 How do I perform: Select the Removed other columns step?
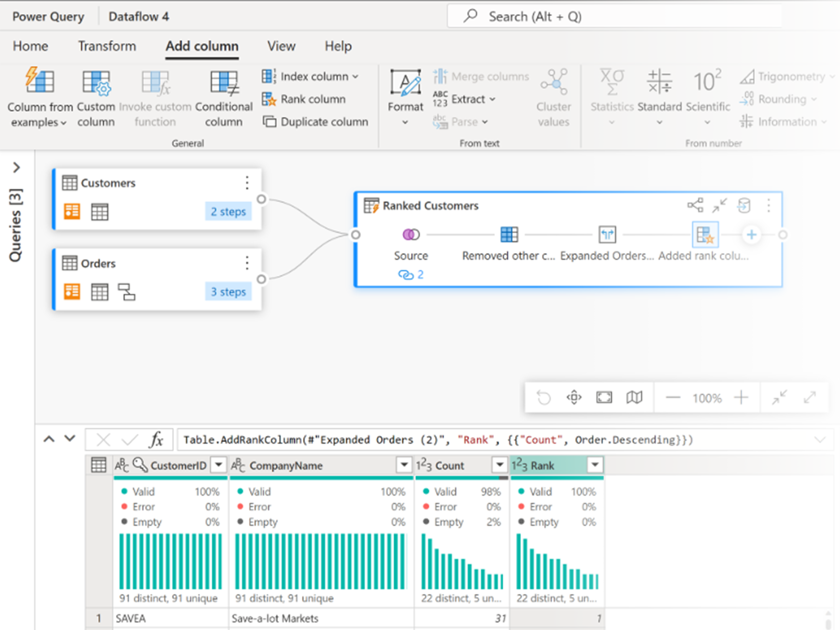click(509, 235)
